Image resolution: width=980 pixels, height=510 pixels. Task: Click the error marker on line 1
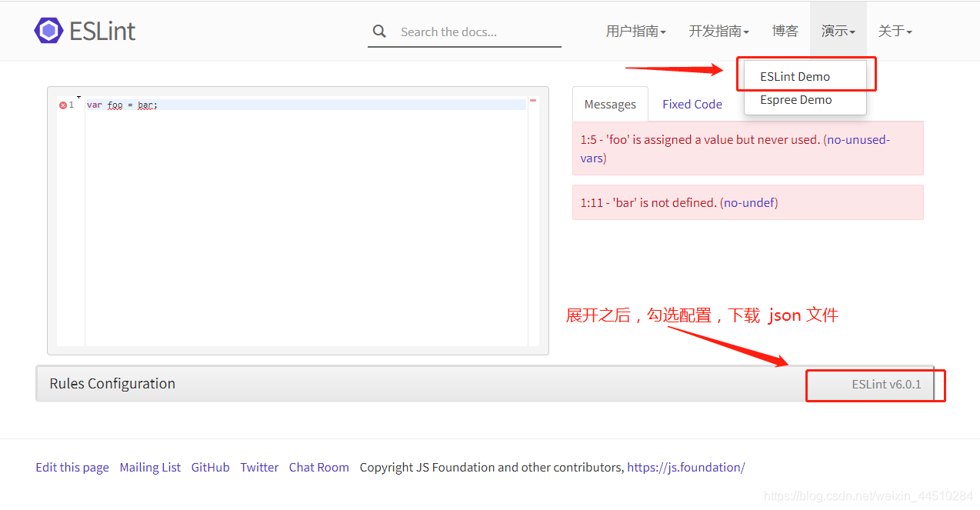[x=63, y=105]
